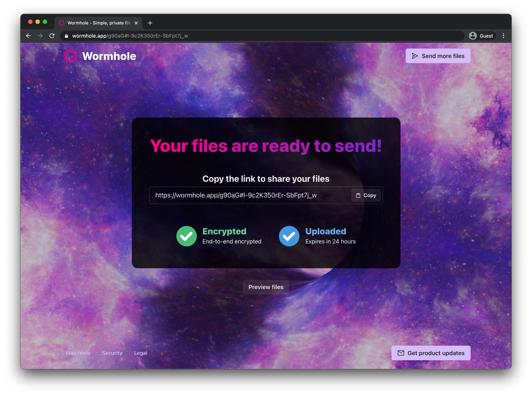532x396 pixels.
Task: Open the Manifesto footer link
Action: [x=78, y=353]
